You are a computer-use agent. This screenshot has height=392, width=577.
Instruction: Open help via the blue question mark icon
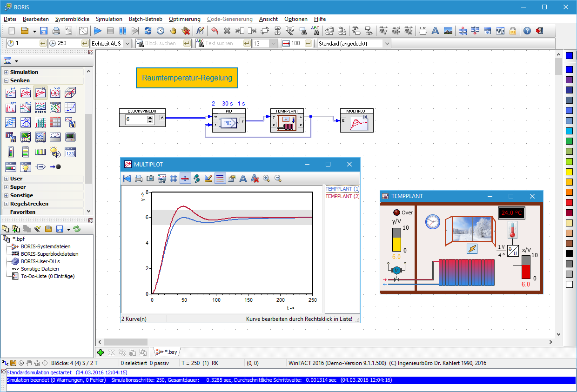click(x=527, y=31)
